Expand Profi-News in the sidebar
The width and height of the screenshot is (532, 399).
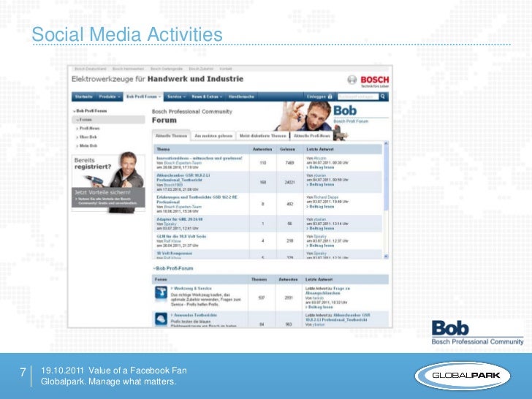pyautogui.click(x=88, y=129)
